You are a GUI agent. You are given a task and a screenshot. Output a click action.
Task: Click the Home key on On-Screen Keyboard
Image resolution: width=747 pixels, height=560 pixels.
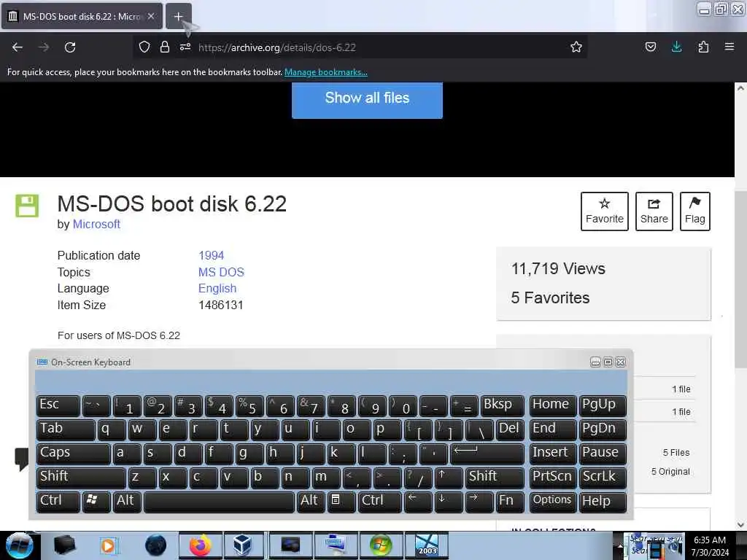click(553, 405)
